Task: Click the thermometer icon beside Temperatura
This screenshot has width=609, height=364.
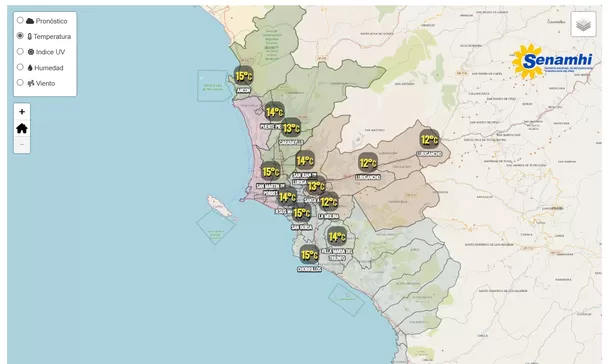Action: [x=30, y=37]
